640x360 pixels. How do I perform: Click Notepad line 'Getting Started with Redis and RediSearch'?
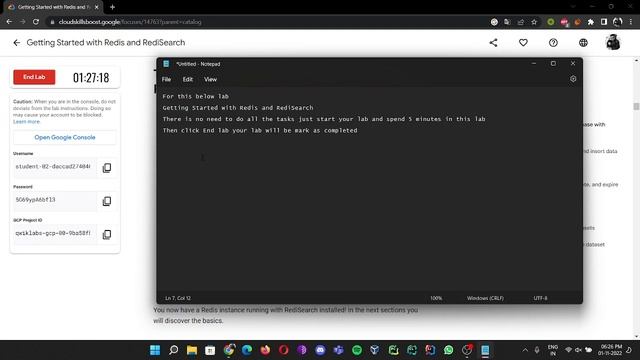[x=238, y=108]
